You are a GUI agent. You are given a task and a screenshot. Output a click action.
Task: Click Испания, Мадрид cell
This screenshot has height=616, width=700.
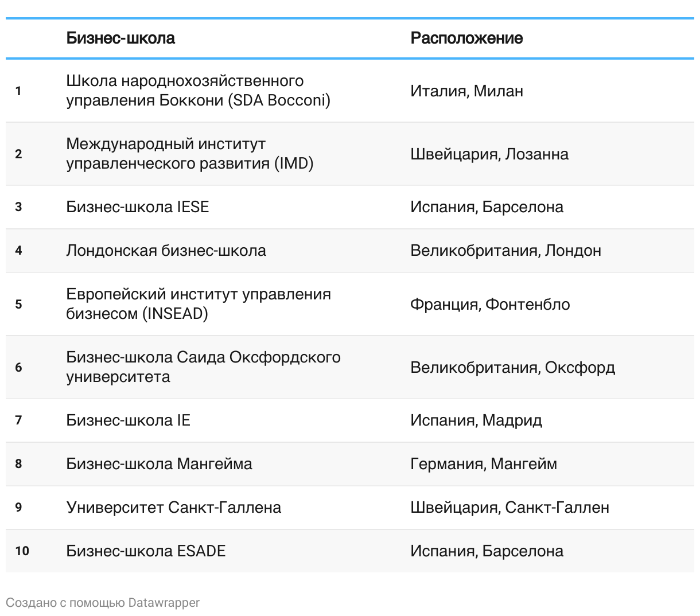click(476, 420)
